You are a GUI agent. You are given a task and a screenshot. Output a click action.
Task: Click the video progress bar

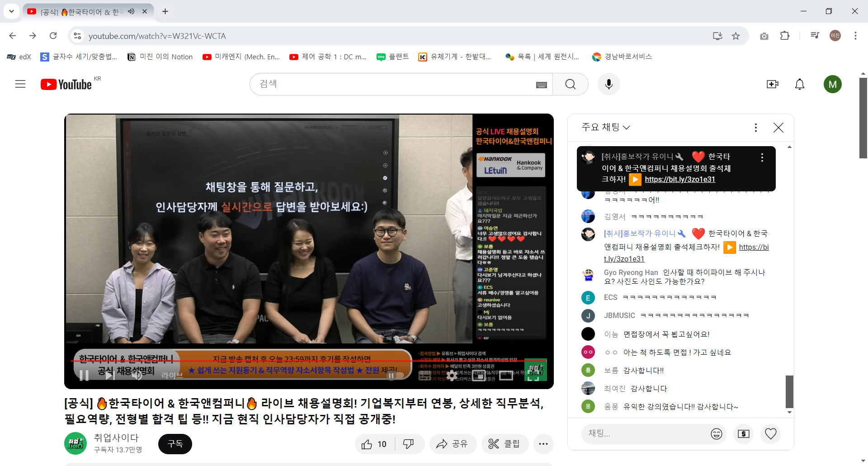pyautogui.click(x=271, y=361)
